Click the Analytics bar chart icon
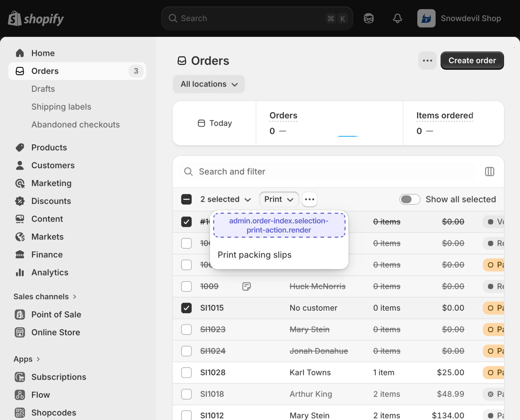The width and height of the screenshot is (520, 420). point(20,272)
